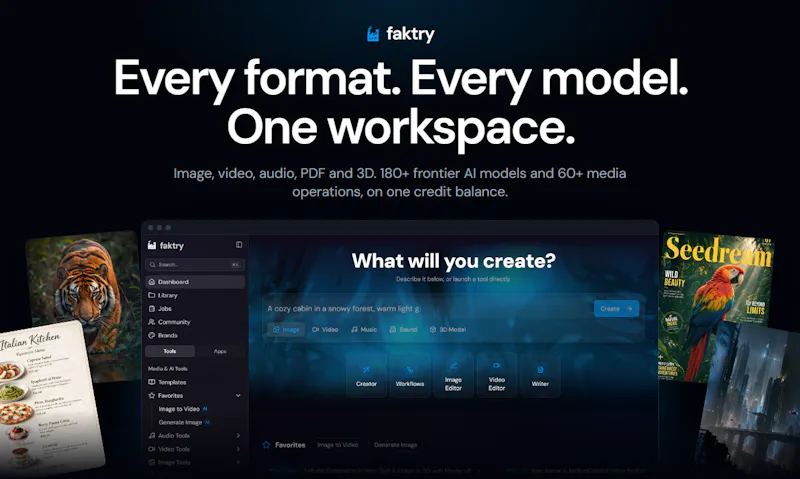Image resolution: width=800 pixels, height=479 pixels.
Task: Select the Image media type
Action: [x=286, y=330]
